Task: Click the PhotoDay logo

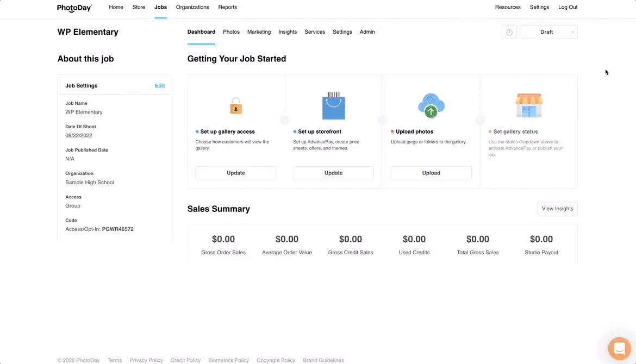Action: click(74, 8)
